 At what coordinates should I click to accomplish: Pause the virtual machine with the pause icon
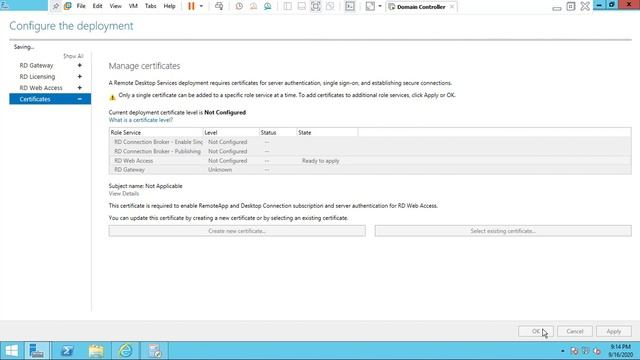[x=191, y=6]
